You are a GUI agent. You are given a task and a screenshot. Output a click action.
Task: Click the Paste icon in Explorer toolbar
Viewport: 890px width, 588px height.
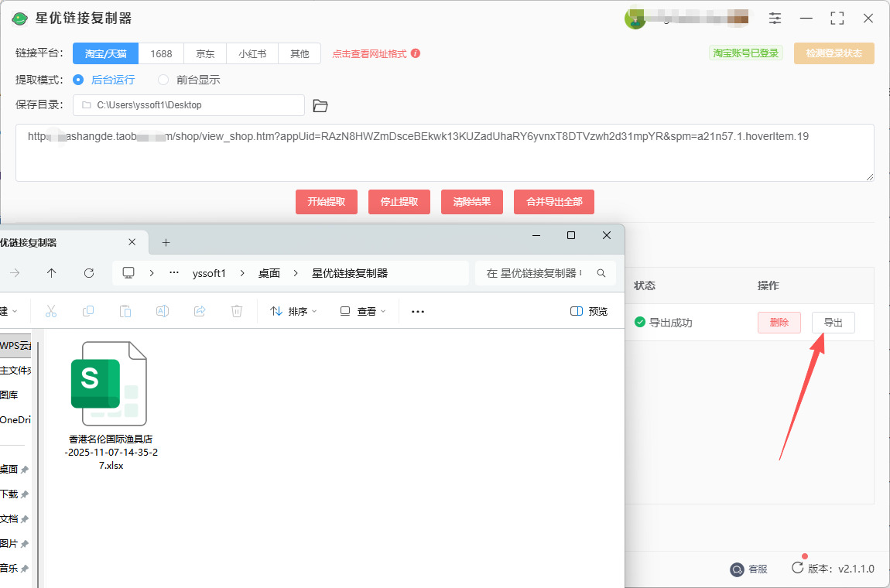pos(125,311)
